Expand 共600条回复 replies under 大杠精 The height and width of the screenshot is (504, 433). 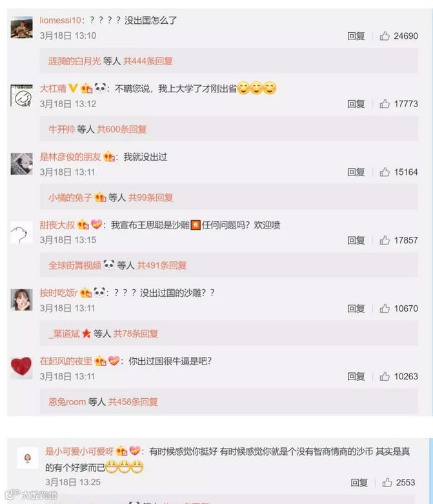122,129
